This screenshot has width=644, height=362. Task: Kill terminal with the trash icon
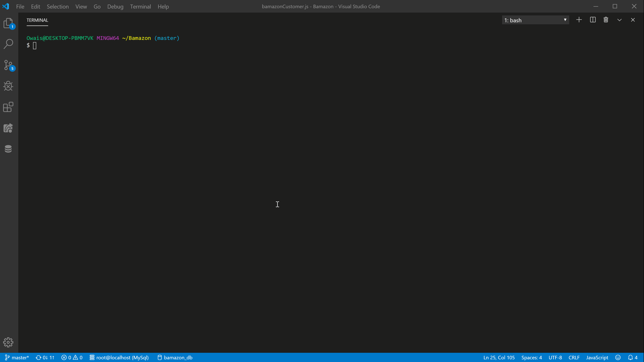click(606, 20)
